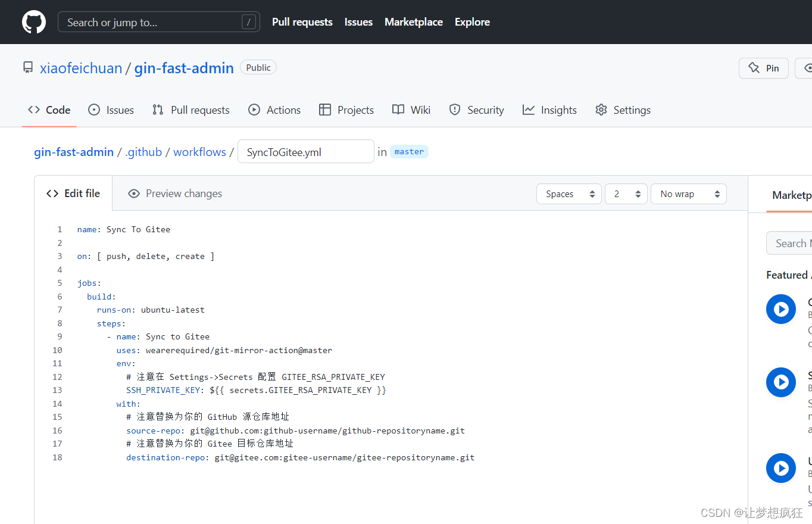Open the Security tab
This screenshot has height=524, width=812.
tap(476, 110)
